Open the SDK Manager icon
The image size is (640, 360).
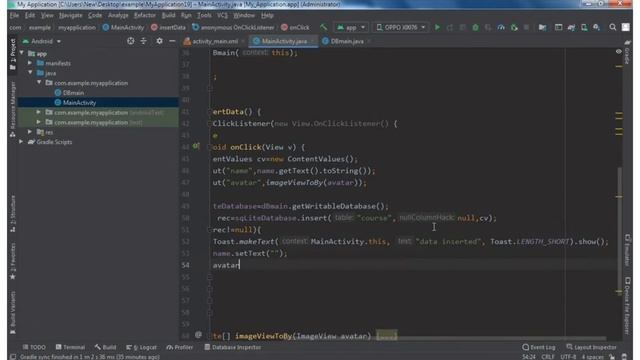click(597, 27)
